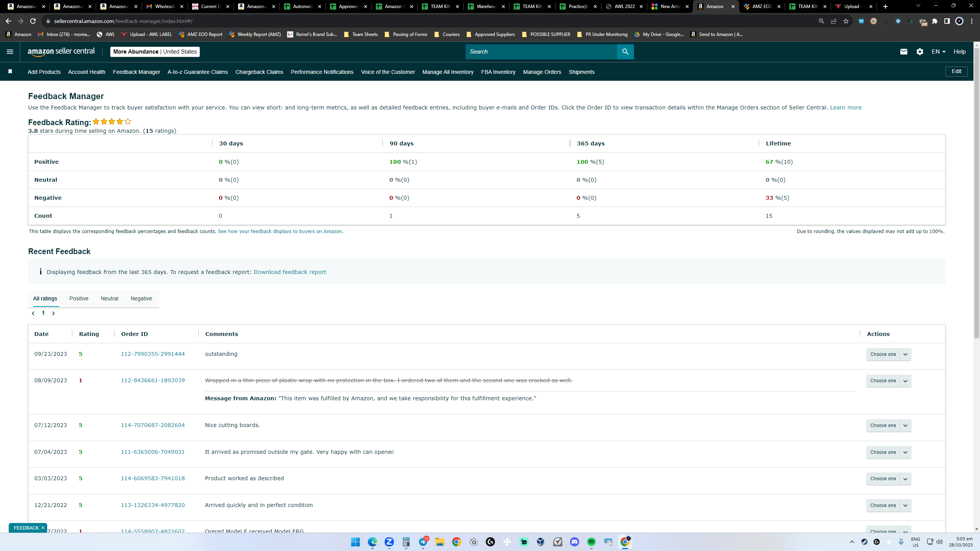
Task: Open Voice of the Customer menu item
Action: [x=388, y=72]
